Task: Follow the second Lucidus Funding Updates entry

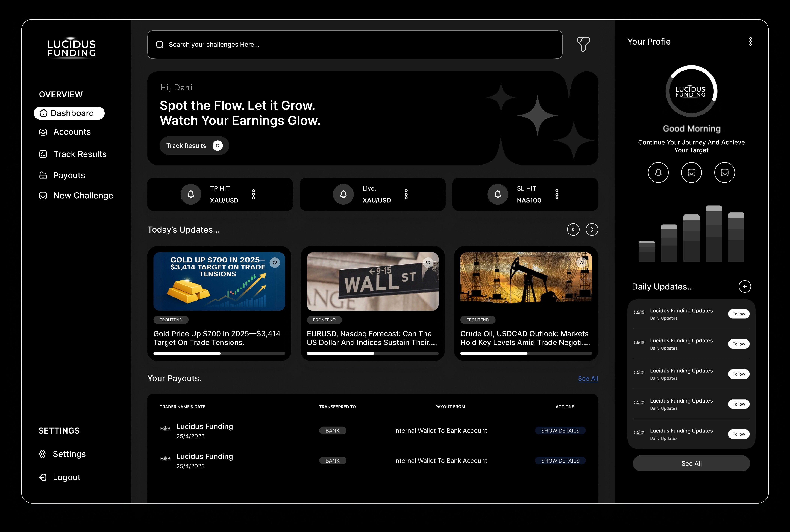Action: point(739,344)
